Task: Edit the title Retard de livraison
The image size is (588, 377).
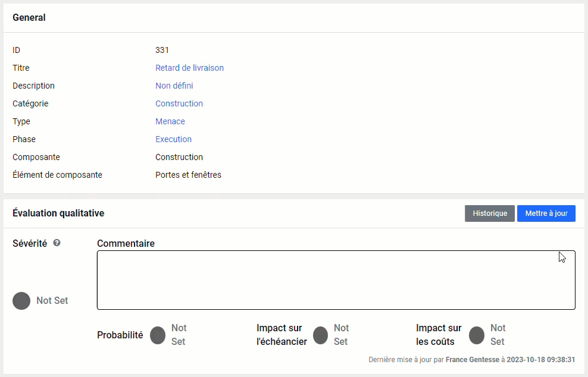Action: [x=189, y=68]
